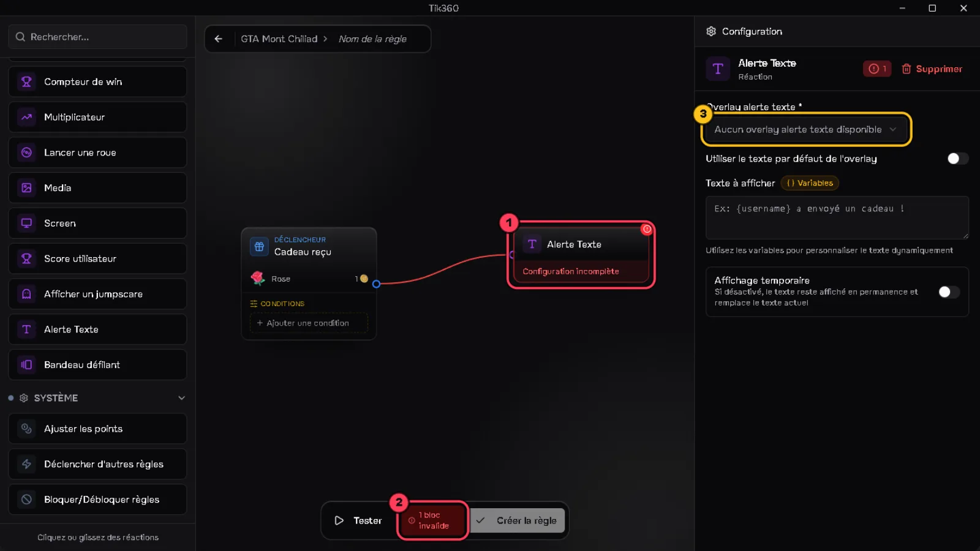Click the red error badge on Alerte Texte node

click(647, 229)
